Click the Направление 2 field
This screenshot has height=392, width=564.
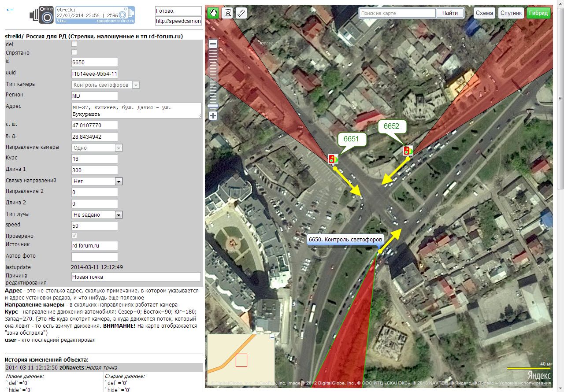pyautogui.click(x=95, y=192)
